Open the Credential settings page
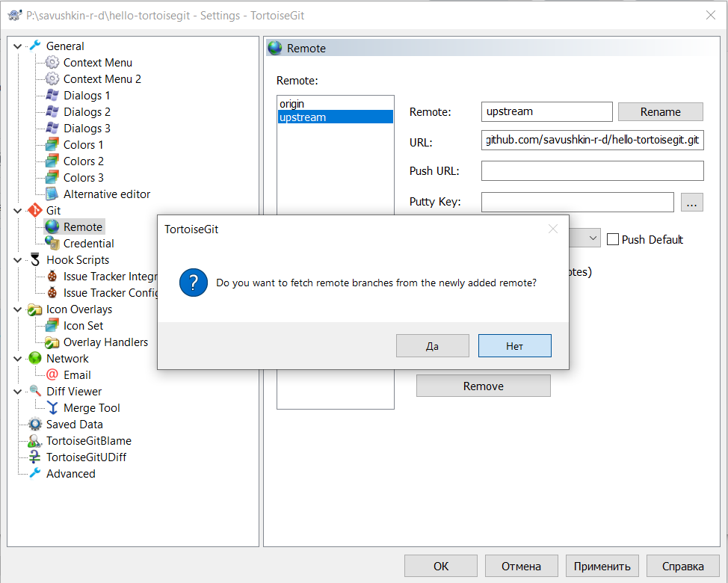The image size is (728, 583). [x=88, y=243]
